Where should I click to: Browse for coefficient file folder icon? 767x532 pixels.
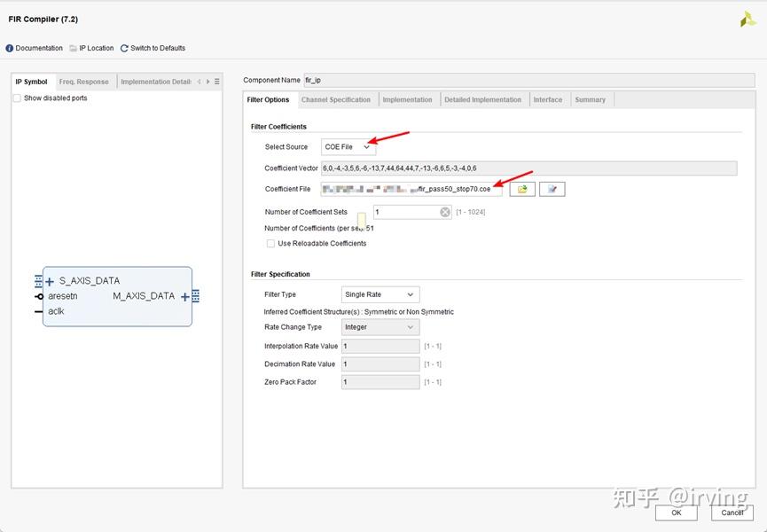[522, 189]
